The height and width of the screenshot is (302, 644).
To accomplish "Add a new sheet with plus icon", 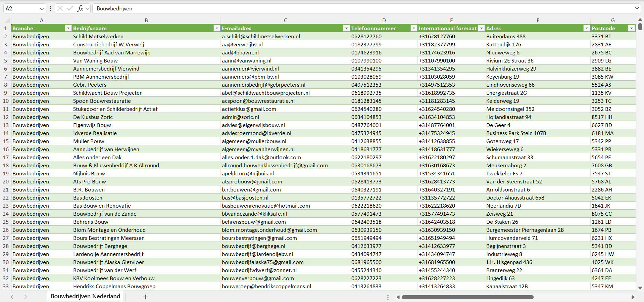I will tap(145, 297).
